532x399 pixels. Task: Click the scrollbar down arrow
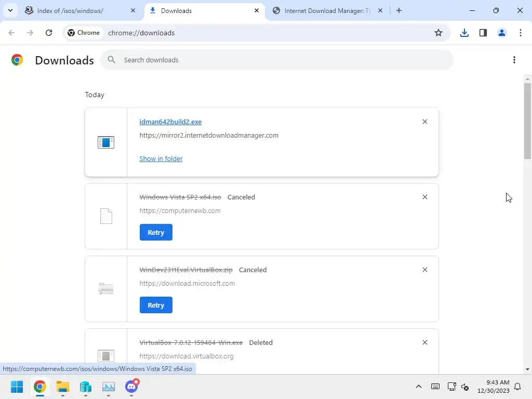point(527,369)
